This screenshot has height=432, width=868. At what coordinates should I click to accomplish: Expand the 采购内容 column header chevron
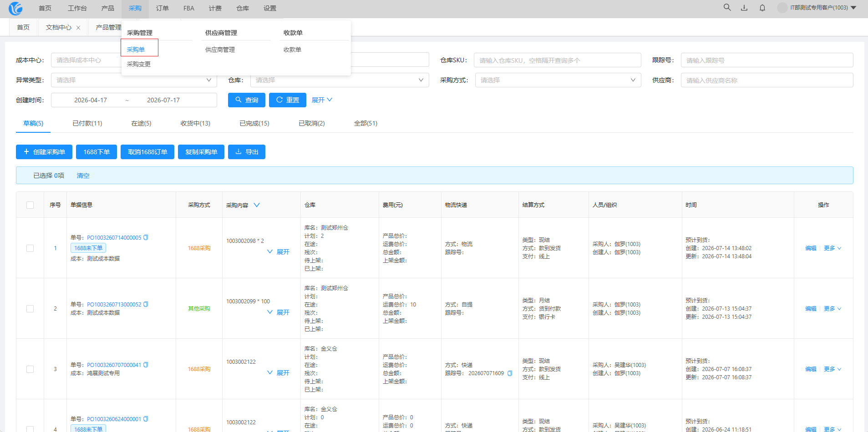[x=257, y=205]
